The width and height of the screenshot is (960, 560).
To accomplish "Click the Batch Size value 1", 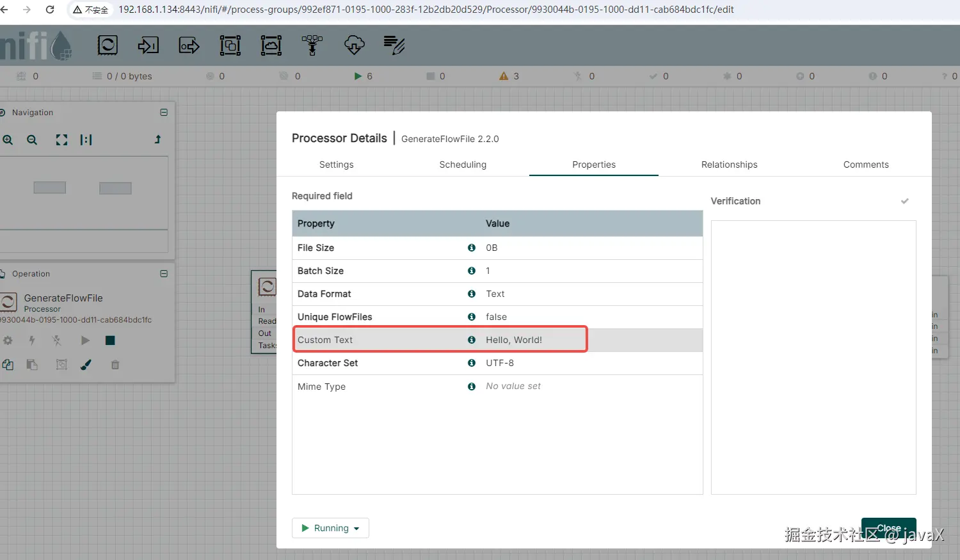I will (488, 271).
